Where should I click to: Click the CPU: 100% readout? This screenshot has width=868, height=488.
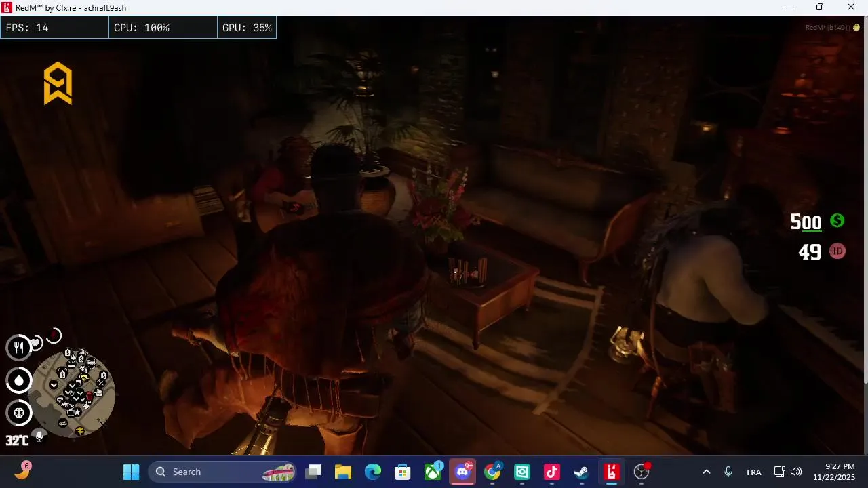click(142, 28)
